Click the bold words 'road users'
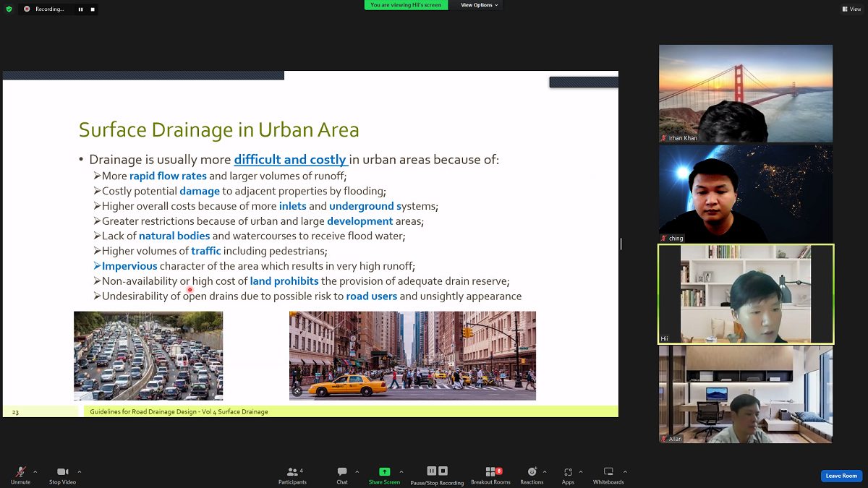 372,296
